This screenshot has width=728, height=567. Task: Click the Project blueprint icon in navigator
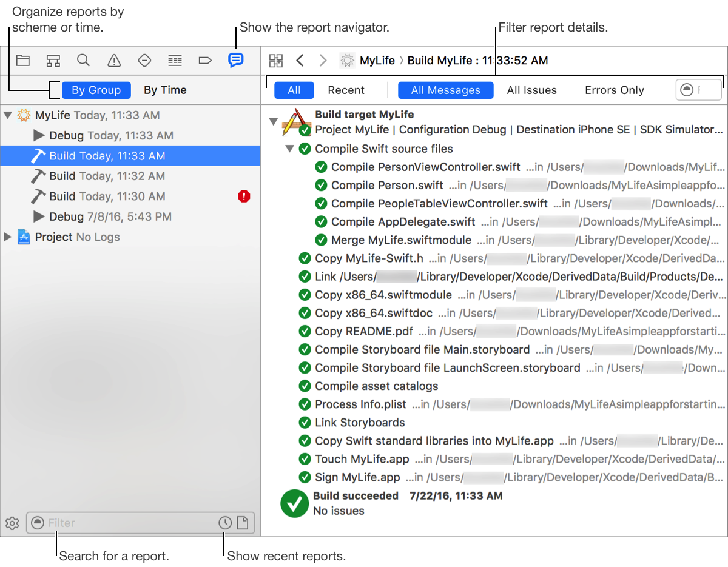tap(24, 237)
